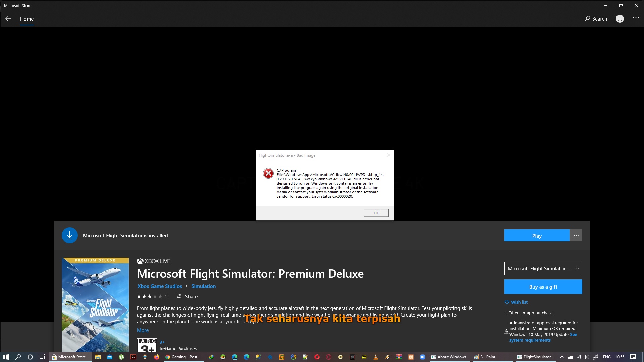Switch to About Windows taskbar window

449,357
